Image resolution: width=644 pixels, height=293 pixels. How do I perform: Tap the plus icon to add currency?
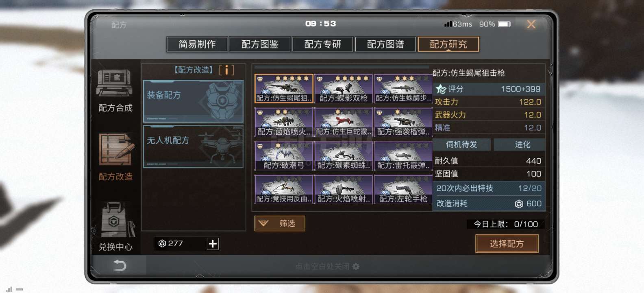coord(213,244)
